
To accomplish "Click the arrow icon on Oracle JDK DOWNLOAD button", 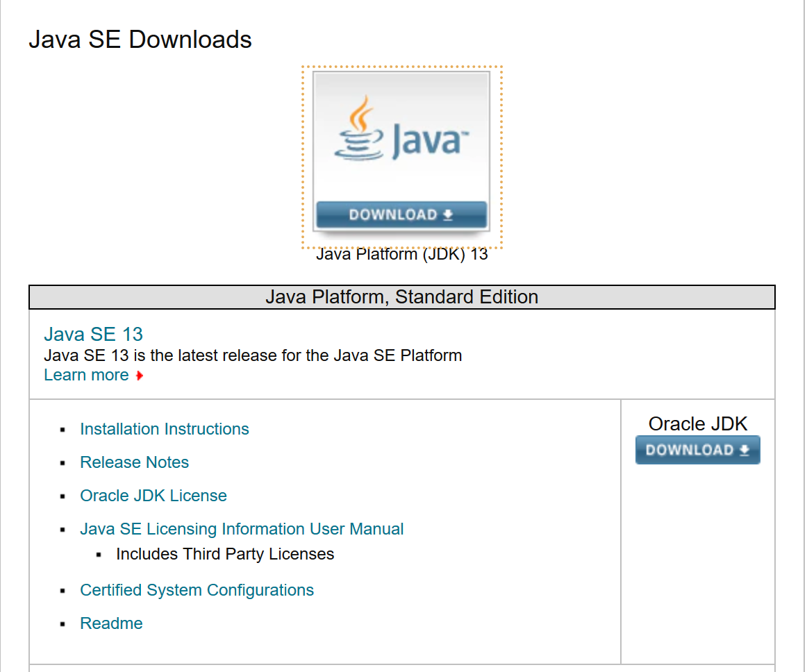I will click(x=744, y=450).
